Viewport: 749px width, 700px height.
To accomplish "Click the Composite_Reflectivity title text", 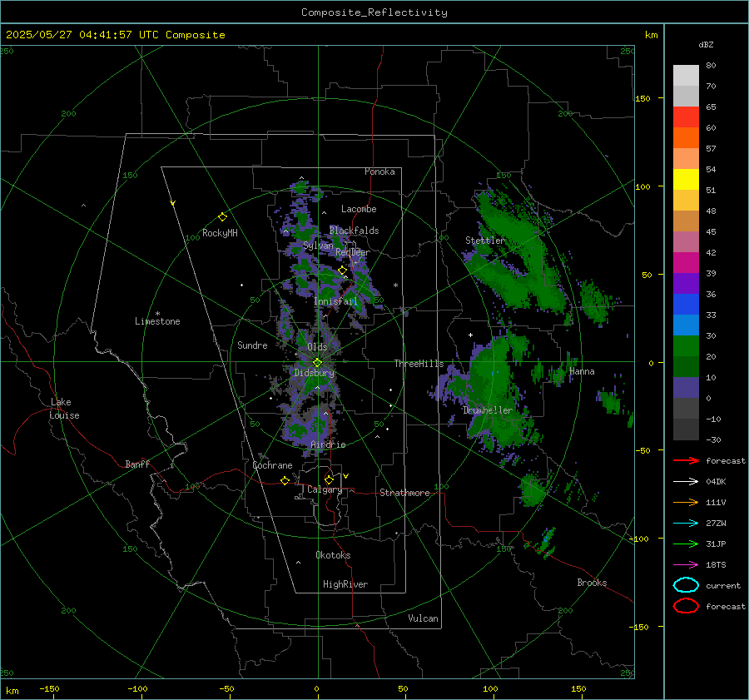I will point(374,12).
